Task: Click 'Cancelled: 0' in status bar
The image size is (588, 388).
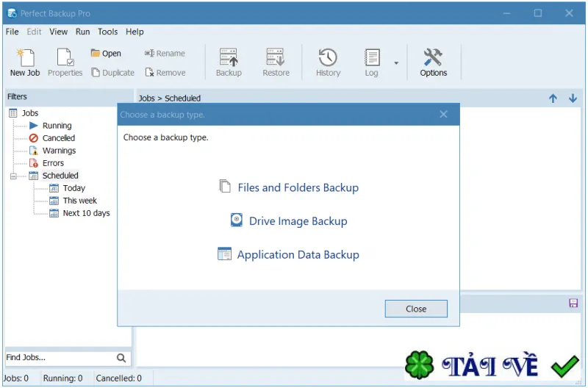Action: (119, 378)
